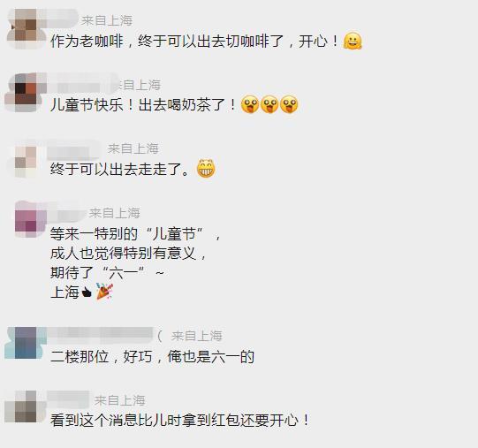478x448 pixels.
Task: Click the comment line 期待了"六一"
Action: [107, 272]
